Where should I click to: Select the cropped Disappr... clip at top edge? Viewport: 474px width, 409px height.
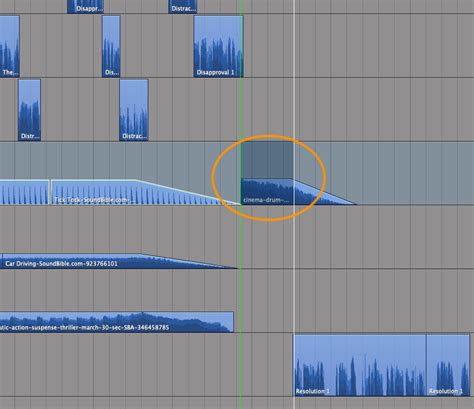(86, 7)
